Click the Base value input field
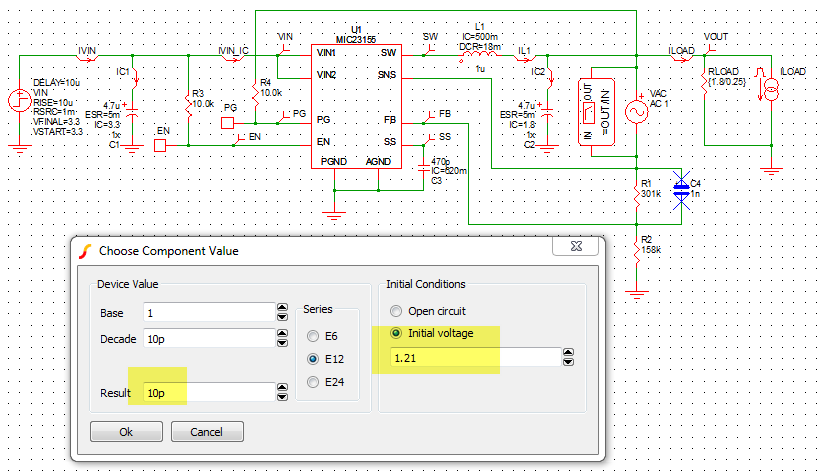This screenshot has height=472, width=819. pos(209,313)
